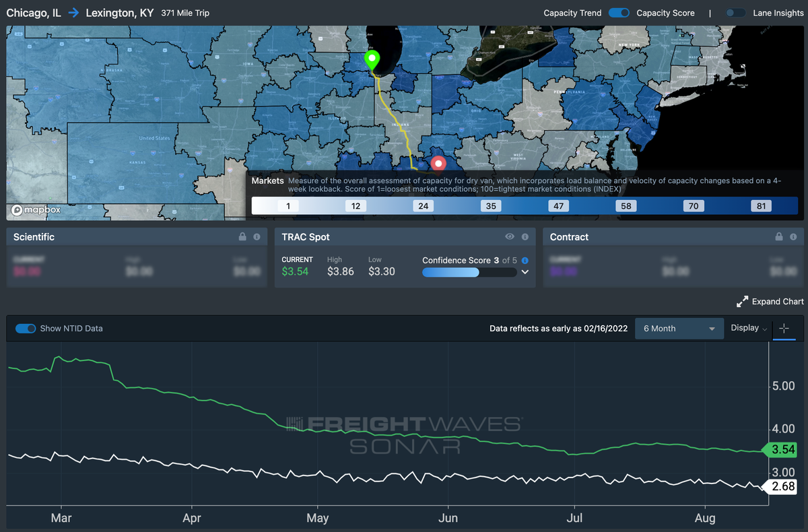Turn off the Show NTID Data switch
This screenshot has width=808, height=532.
point(26,329)
